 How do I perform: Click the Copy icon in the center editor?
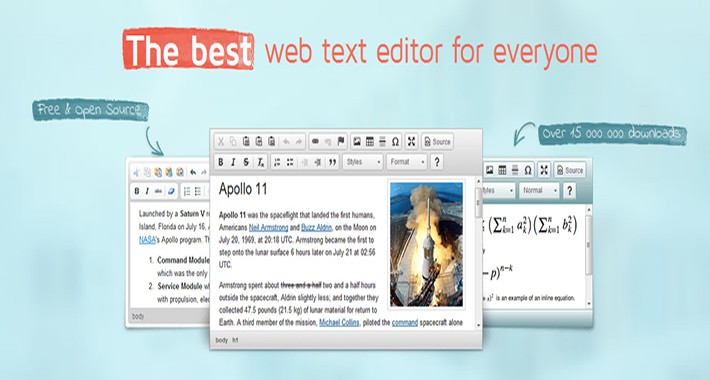(233, 142)
